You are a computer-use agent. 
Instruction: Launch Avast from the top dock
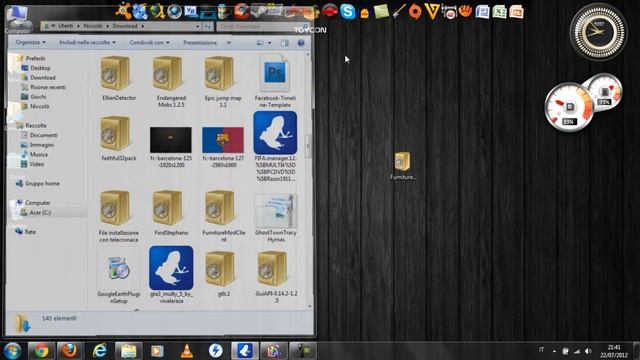tap(123, 11)
